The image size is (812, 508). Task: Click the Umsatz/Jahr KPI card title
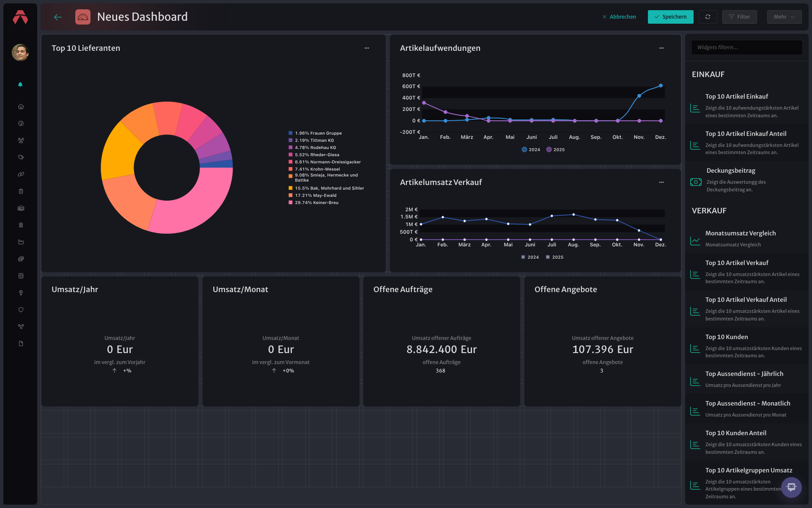coord(75,290)
